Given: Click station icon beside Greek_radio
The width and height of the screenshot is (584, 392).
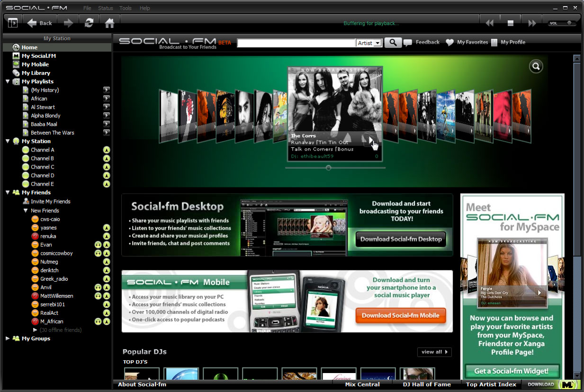Looking at the screenshot, I should pyautogui.click(x=107, y=279).
